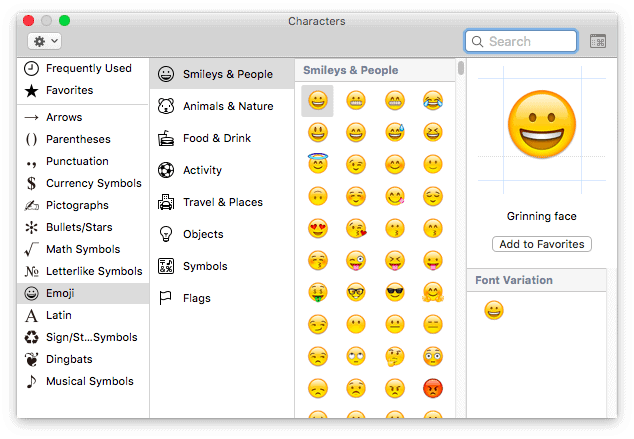Toggle the compact Character Viewer icon
634x439 pixels.
(x=598, y=41)
